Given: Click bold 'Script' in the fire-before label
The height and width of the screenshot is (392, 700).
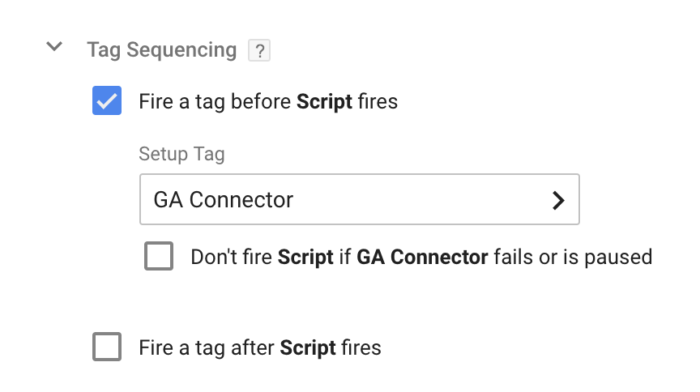Looking at the screenshot, I should (324, 102).
